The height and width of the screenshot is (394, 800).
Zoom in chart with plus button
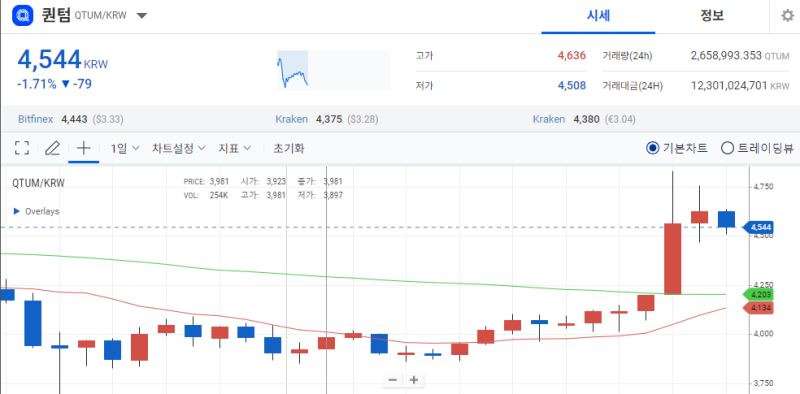coord(414,380)
